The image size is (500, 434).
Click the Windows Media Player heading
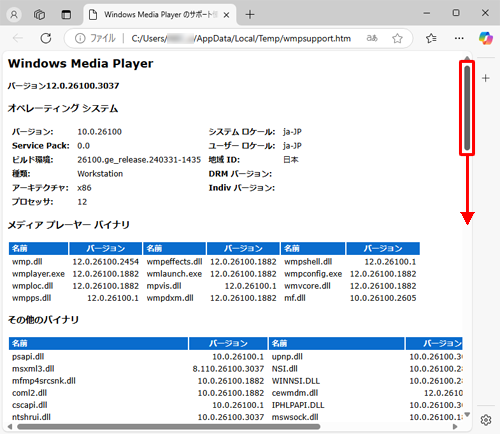tap(81, 63)
